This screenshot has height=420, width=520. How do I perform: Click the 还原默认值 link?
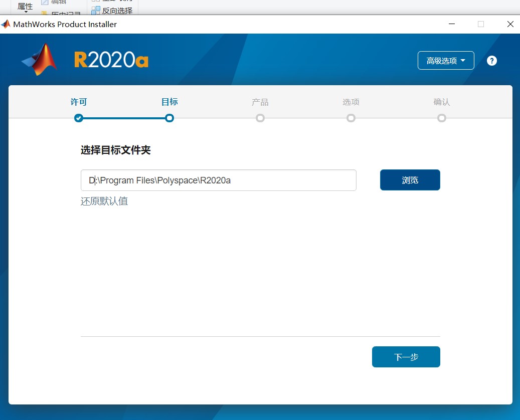pos(104,201)
